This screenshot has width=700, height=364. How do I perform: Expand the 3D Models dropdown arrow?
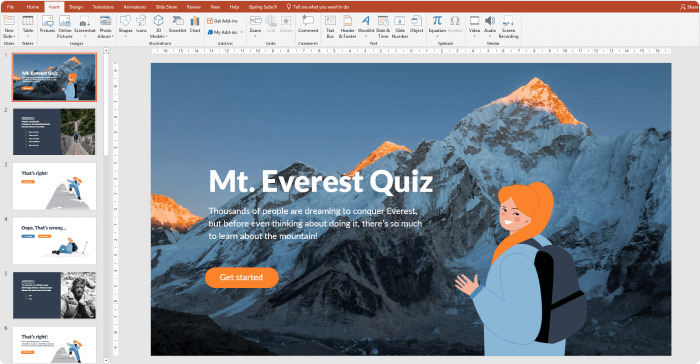pos(166,36)
